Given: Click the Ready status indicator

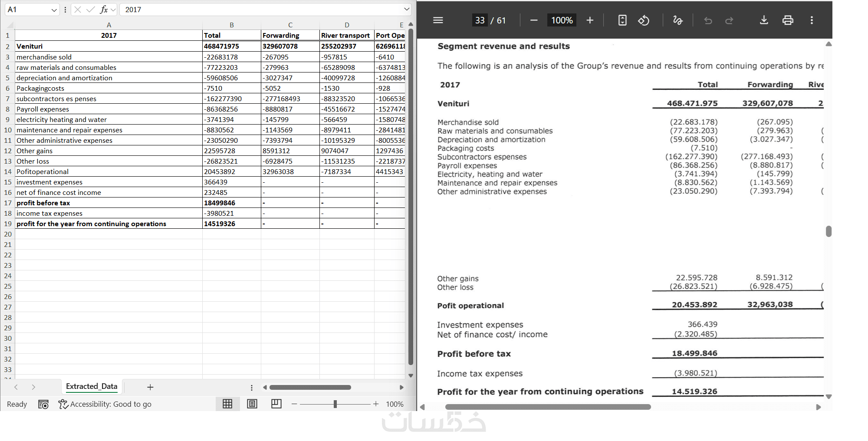Looking at the screenshot, I should pyautogui.click(x=17, y=404).
